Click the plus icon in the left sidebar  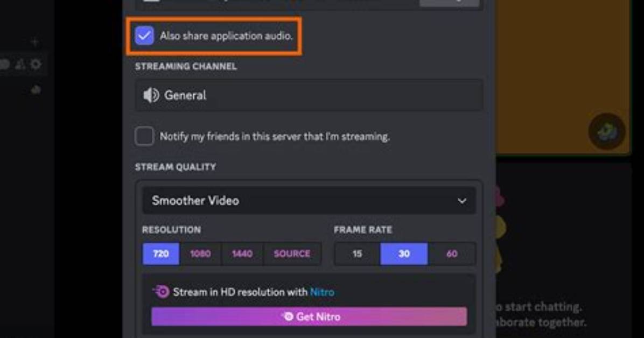click(35, 41)
